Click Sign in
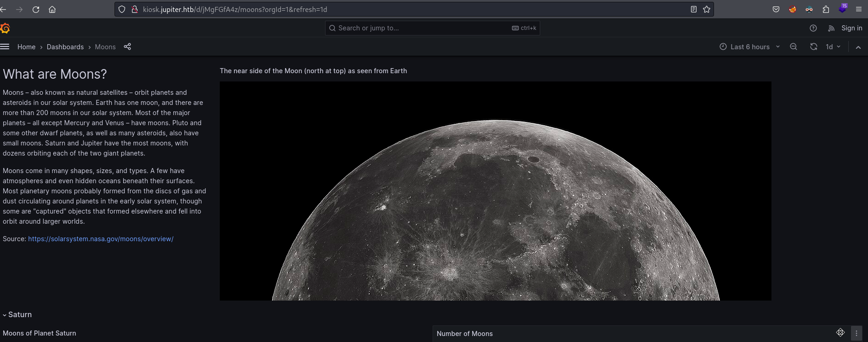The image size is (868, 342). 851,28
